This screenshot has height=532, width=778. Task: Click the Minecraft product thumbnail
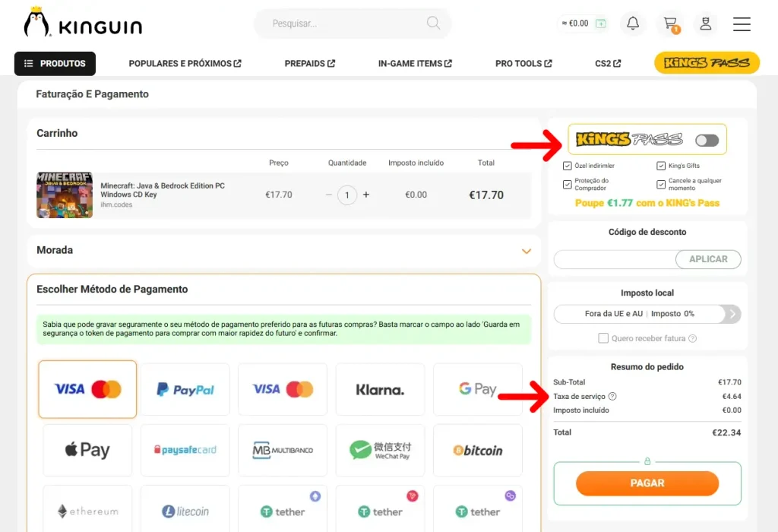(65, 195)
